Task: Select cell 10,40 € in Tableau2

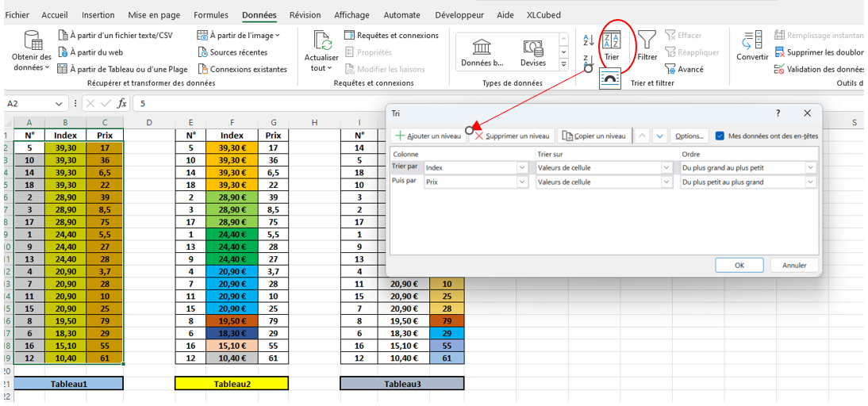Action: 232,358
